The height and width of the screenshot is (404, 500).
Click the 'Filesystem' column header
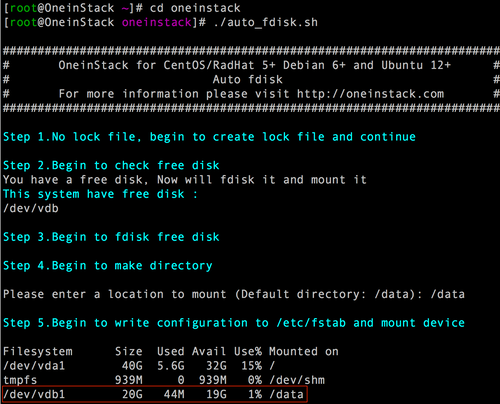[x=38, y=352]
